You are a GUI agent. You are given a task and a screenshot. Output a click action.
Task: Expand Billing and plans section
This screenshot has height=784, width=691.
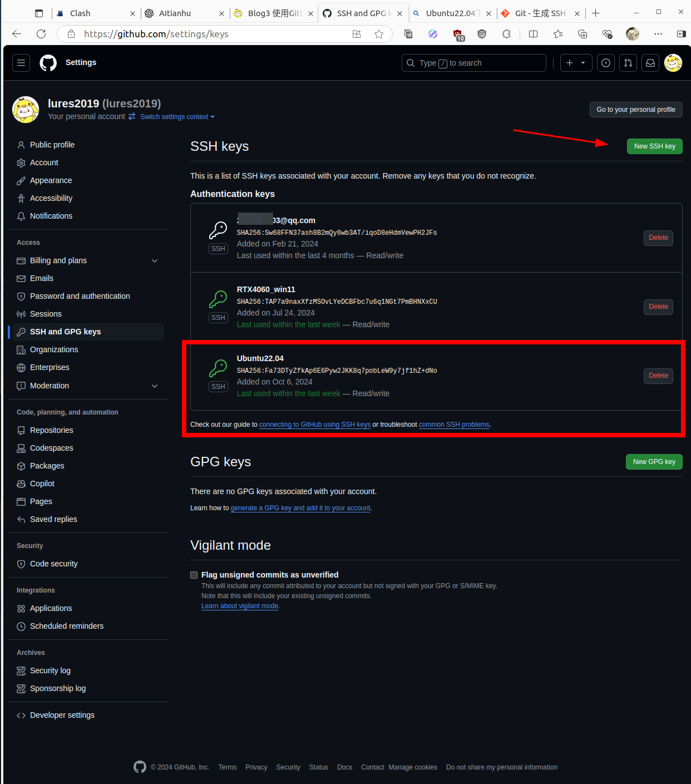(155, 260)
